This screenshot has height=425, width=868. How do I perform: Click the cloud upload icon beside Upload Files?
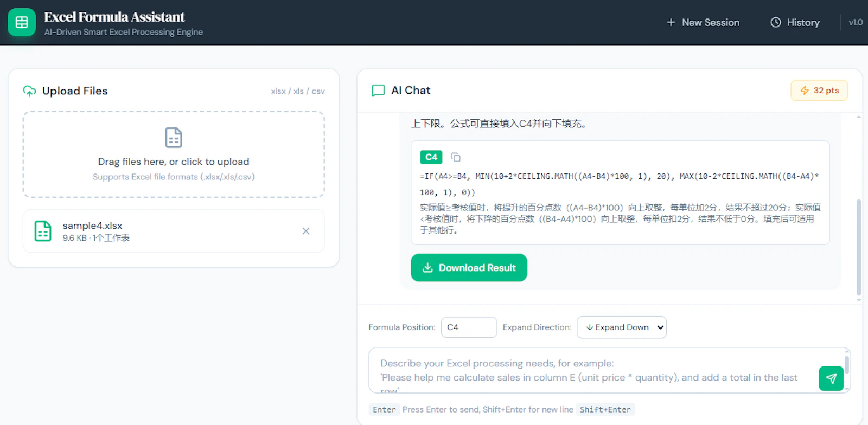[x=29, y=91]
